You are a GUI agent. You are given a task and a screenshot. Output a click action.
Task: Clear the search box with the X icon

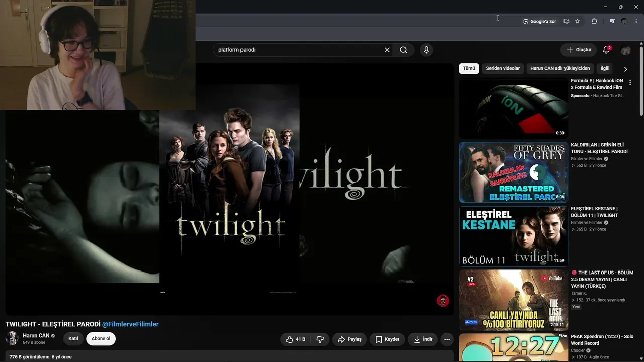(387, 50)
